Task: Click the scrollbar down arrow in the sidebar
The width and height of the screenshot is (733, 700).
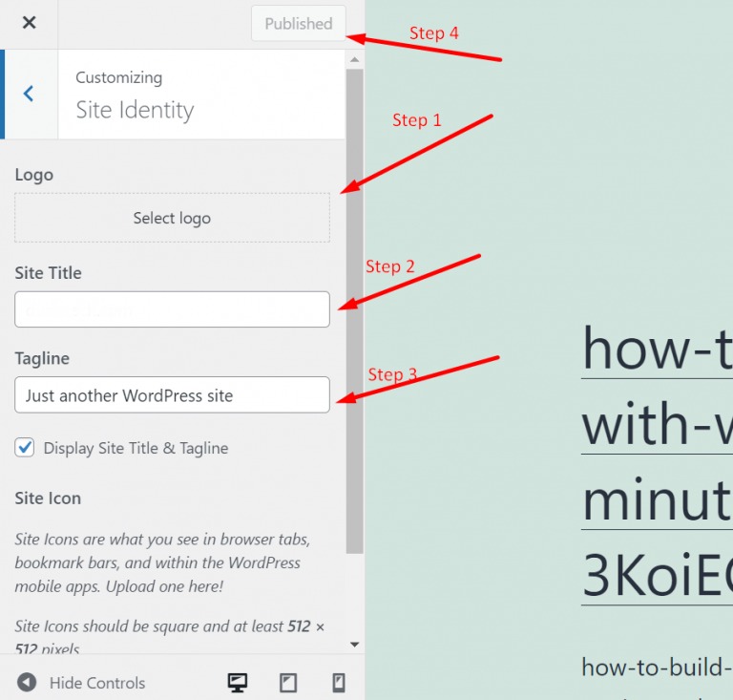Action: [355, 646]
